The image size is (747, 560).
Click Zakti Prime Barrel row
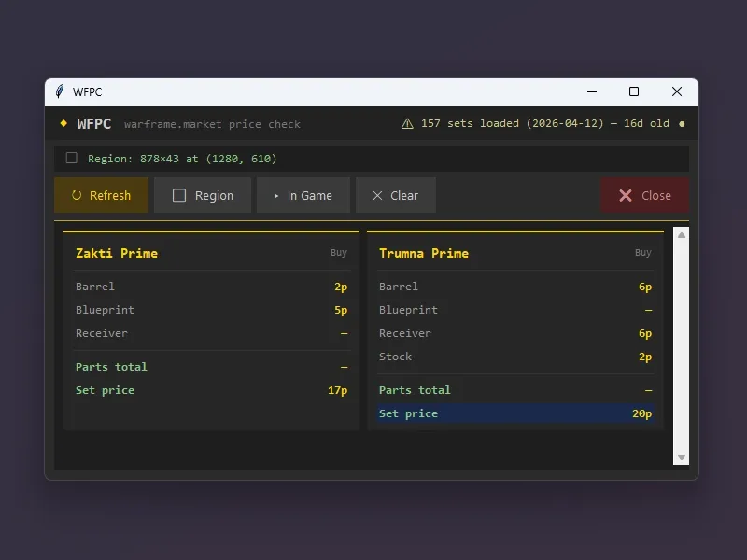pos(212,287)
